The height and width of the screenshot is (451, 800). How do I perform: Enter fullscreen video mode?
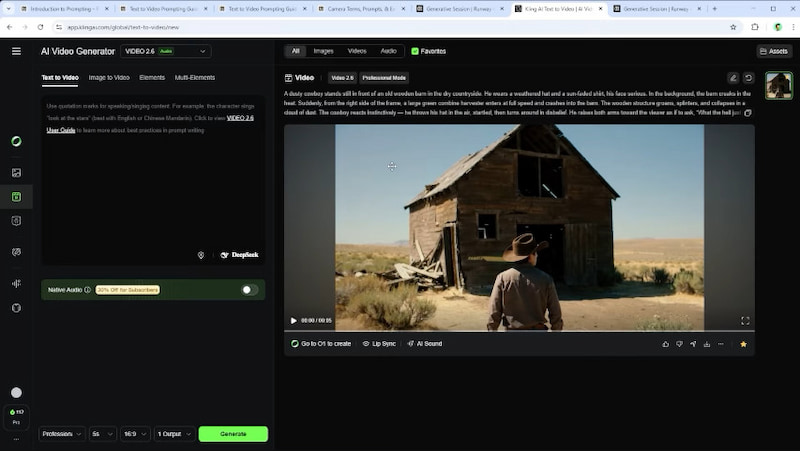[x=745, y=321]
